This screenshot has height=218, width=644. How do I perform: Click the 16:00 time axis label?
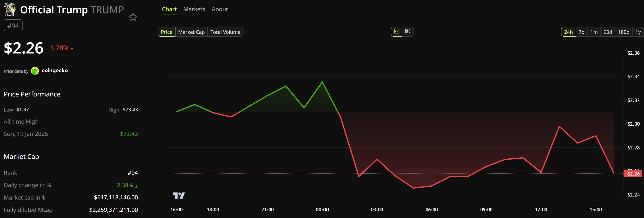(x=176, y=210)
